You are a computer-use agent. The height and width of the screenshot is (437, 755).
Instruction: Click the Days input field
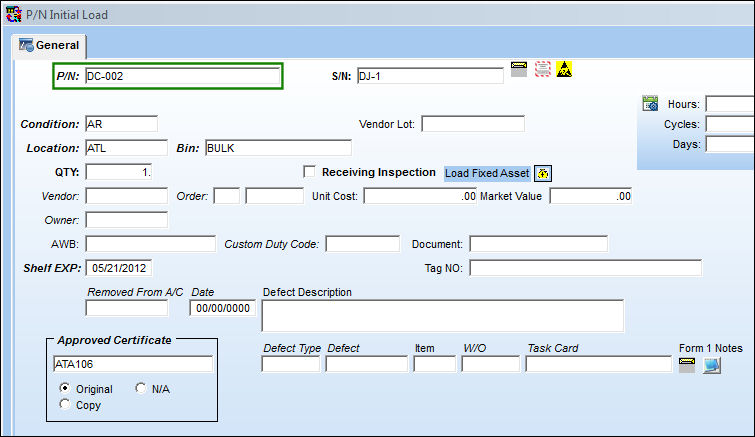730,144
